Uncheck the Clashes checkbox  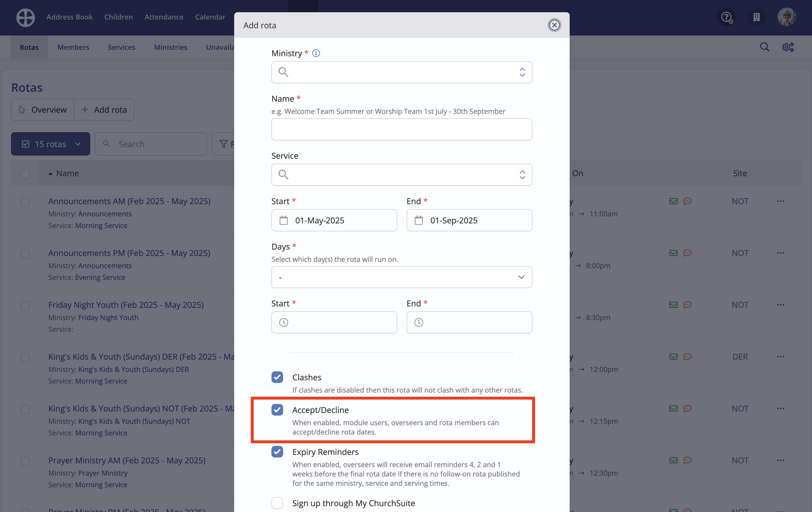point(277,377)
